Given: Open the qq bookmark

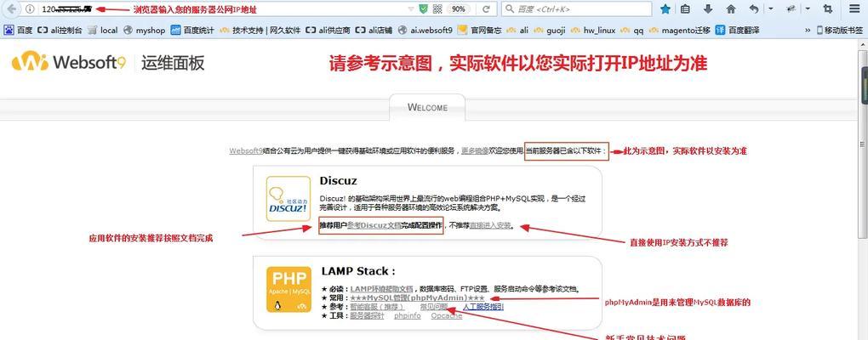Looking at the screenshot, I should 632,31.
